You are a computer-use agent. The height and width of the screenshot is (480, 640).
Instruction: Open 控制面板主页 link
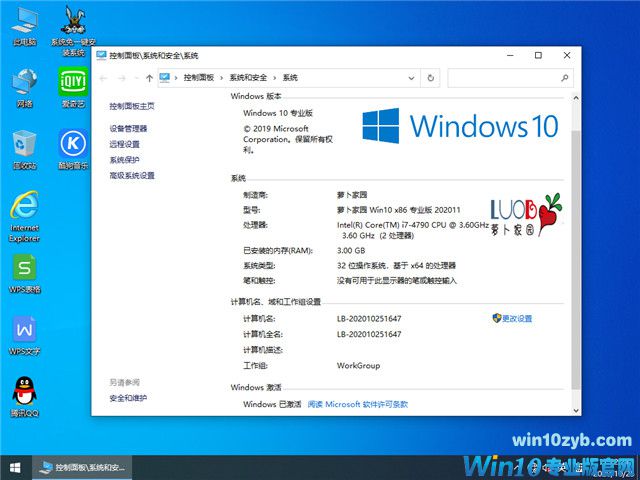(x=132, y=107)
